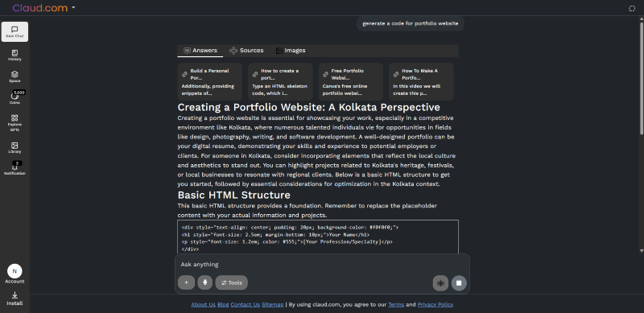Viewport: 644px width, 313px height.
Task: Open Explore GPTs
Action: point(14,123)
